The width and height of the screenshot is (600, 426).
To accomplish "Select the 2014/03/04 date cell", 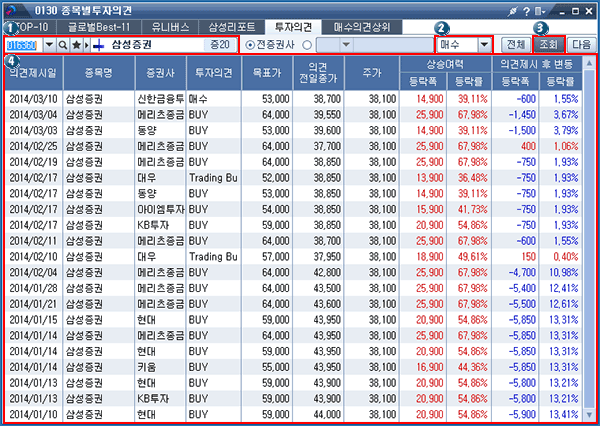I will click(x=33, y=115).
